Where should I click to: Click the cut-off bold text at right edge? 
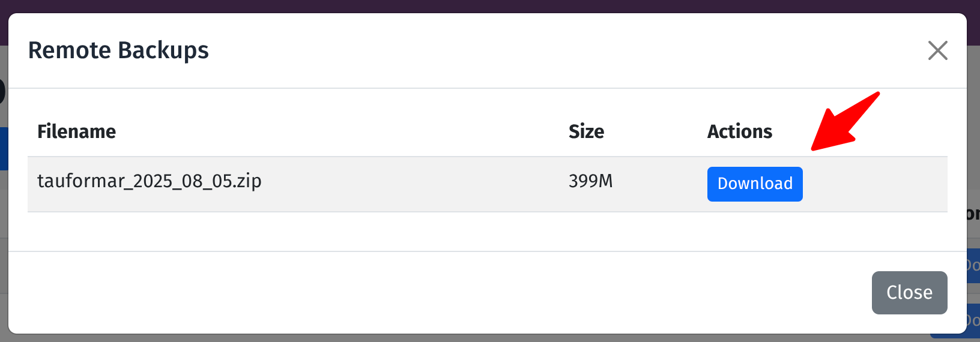(x=973, y=214)
